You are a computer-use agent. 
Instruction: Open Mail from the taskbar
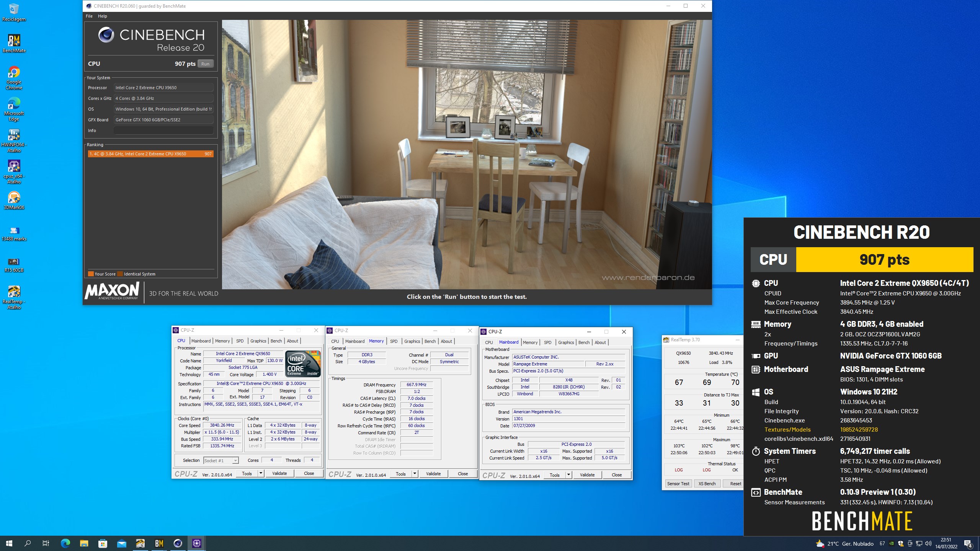(121, 543)
